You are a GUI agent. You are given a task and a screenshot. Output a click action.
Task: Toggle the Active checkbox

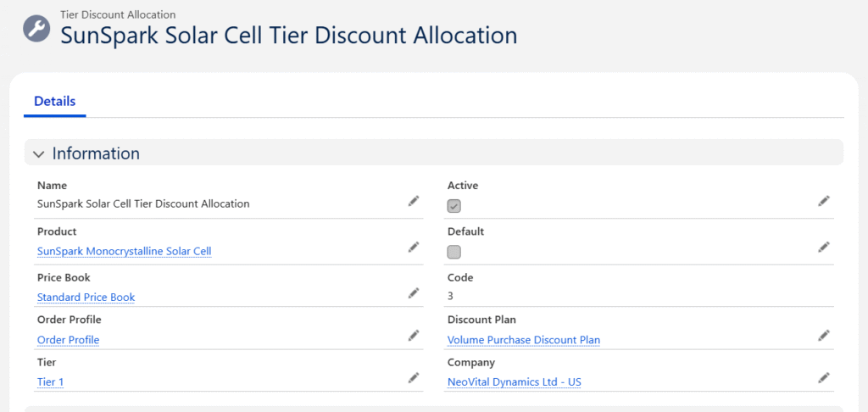(454, 206)
